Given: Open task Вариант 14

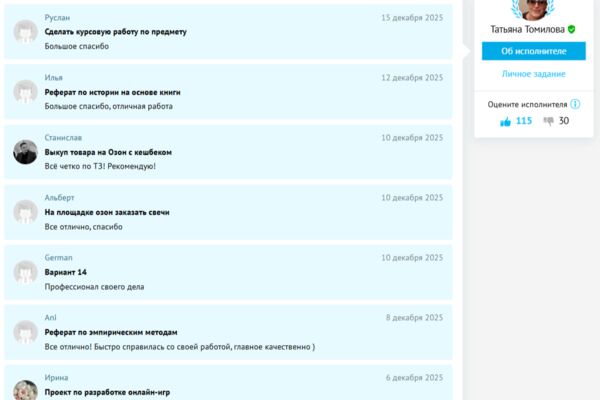Looking at the screenshot, I should 65,272.
